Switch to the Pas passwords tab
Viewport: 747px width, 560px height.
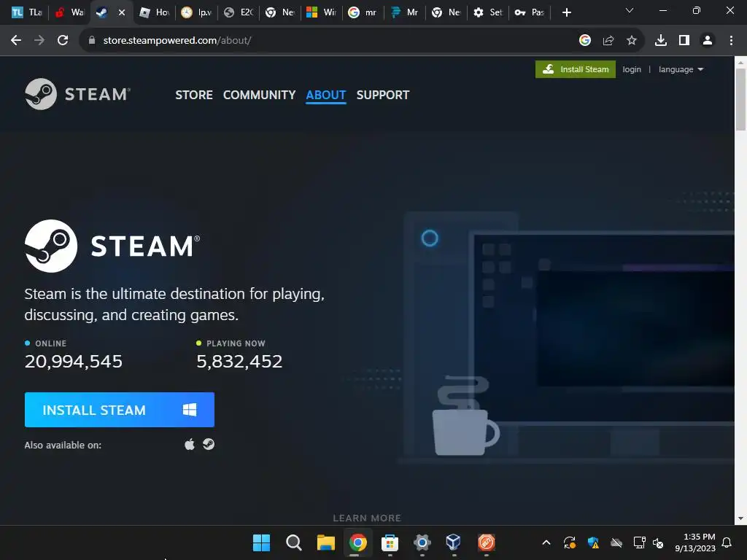(x=530, y=12)
